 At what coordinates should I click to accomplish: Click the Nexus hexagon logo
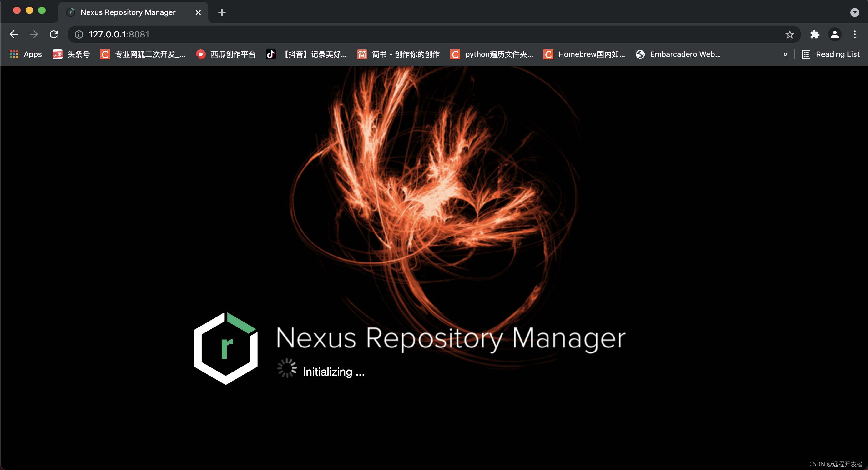pos(226,348)
